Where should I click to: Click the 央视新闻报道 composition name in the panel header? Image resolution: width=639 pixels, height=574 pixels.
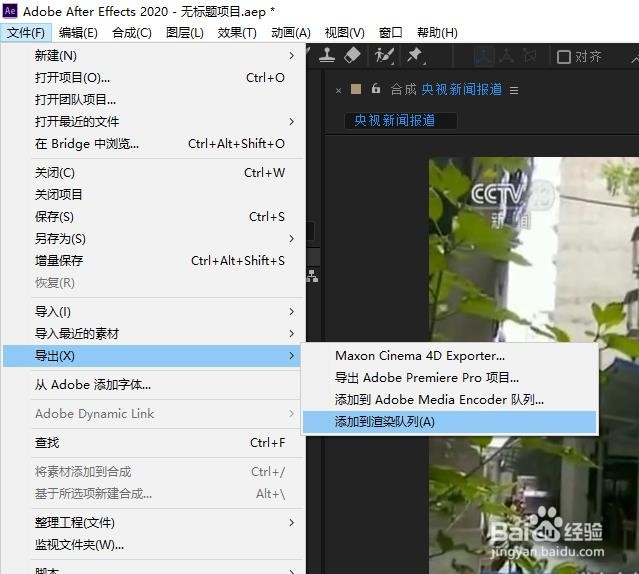click(x=461, y=89)
